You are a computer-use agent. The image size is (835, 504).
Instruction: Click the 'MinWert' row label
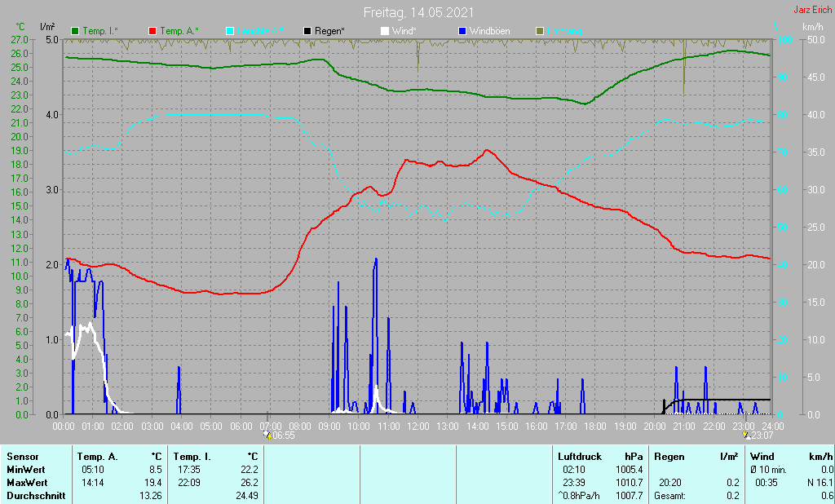26,470
